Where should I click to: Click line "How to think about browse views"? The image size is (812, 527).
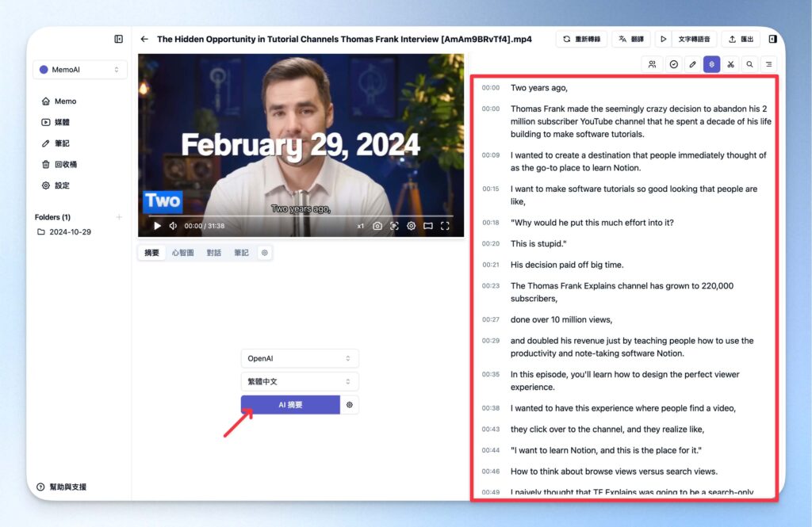[x=615, y=471]
